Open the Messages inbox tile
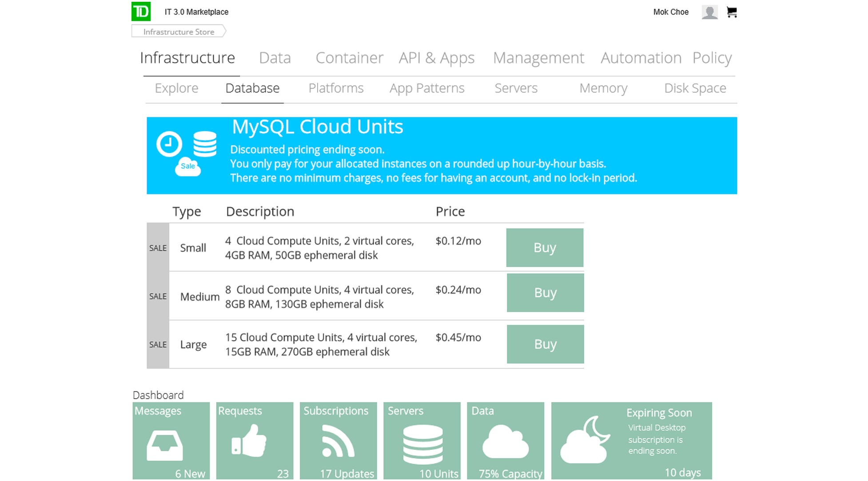Image resolution: width=868 pixels, height=481 pixels. point(171,441)
